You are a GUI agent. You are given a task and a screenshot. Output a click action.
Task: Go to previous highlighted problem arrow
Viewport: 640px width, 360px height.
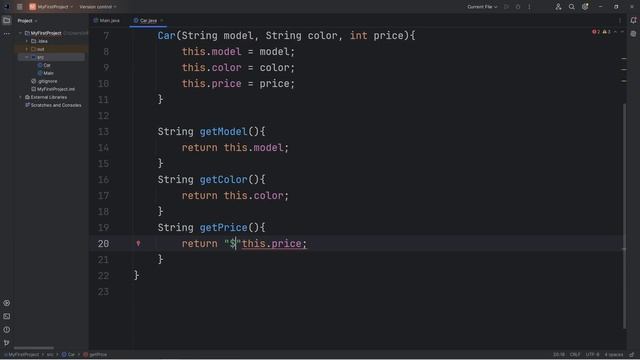[x=616, y=32]
